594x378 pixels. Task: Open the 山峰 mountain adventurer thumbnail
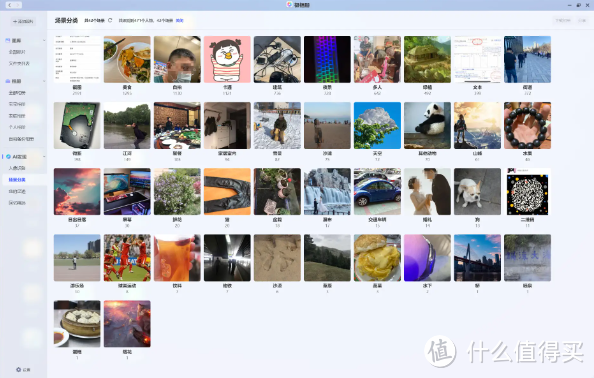click(x=477, y=125)
